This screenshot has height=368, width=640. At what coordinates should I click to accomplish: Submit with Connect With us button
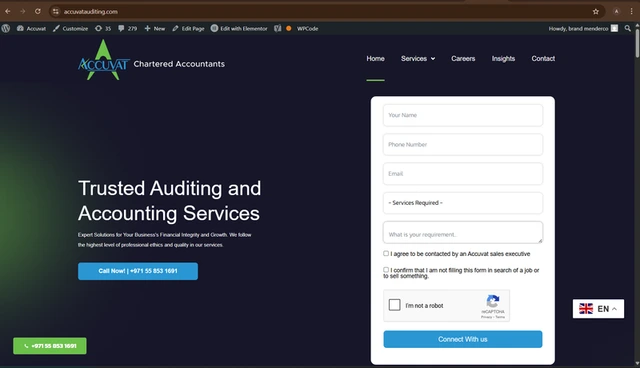[x=463, y=339]
